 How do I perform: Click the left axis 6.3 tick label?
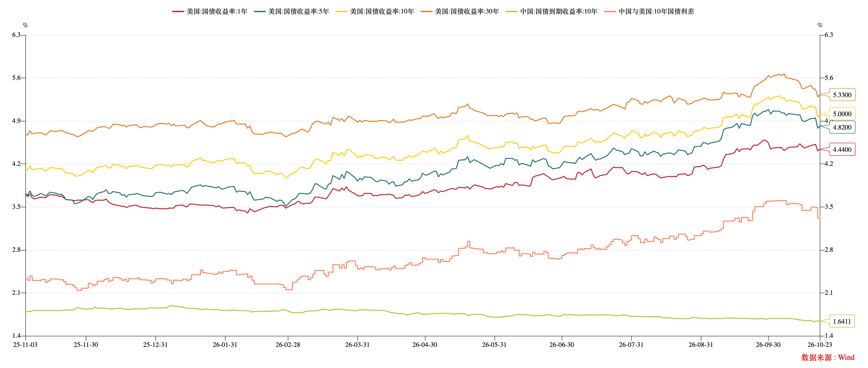coord(17,35)
